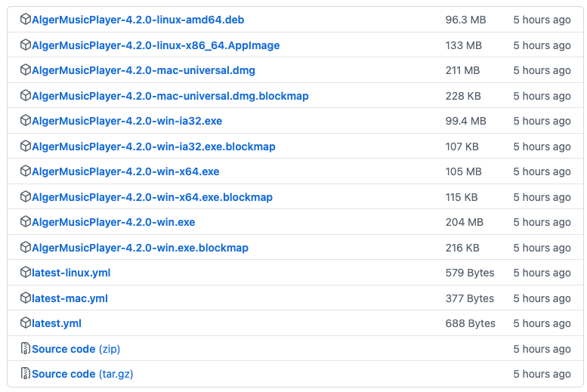Click the 211 MB size value
The width and height of the screenshot is (587, 392).
coord(462,70)
